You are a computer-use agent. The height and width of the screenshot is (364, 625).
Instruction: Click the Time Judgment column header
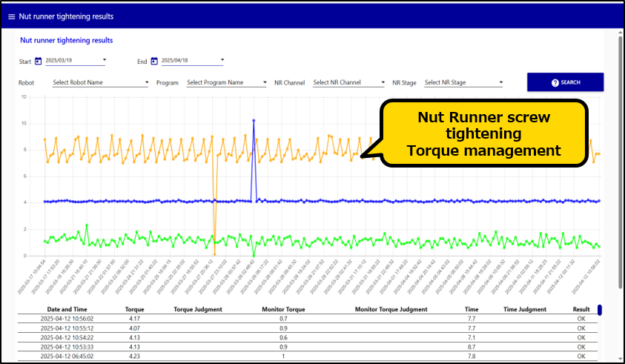click(x=525, y=309)
